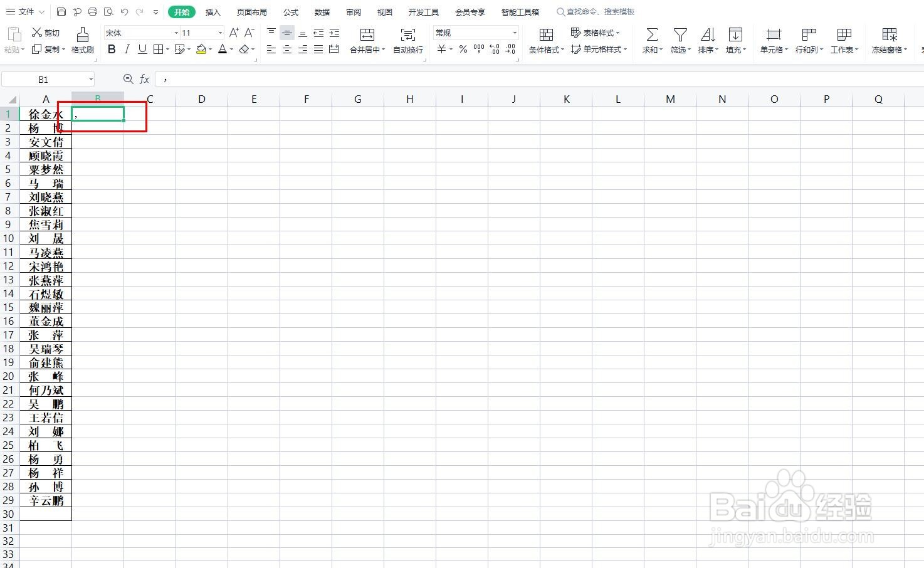Toggle middle vertical alignment
The height and width of the screenshot is (568, 924).
[x=287, y=33]
